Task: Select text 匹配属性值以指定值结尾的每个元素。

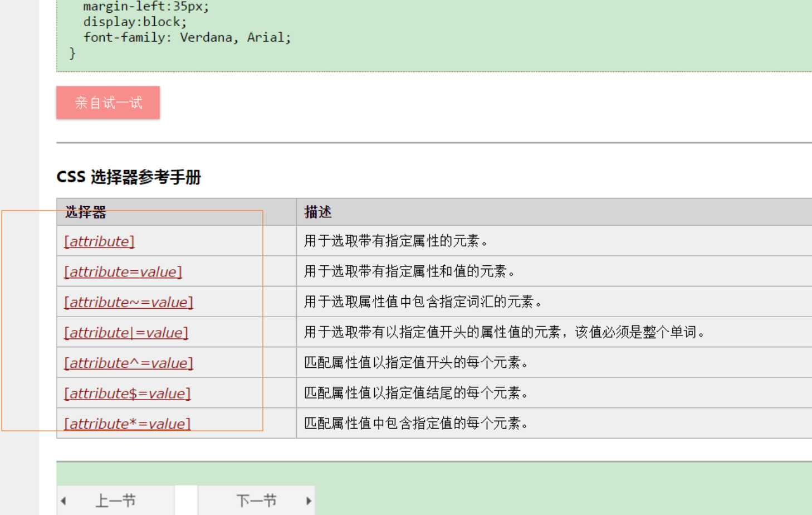Action: (417, 393)
